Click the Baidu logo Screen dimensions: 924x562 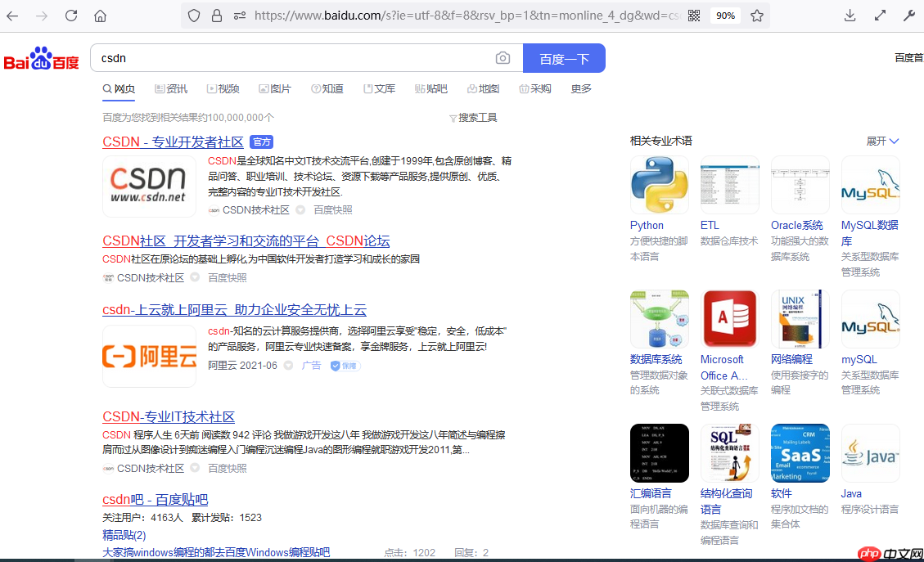pyautogui.click(x=41, y=58)
